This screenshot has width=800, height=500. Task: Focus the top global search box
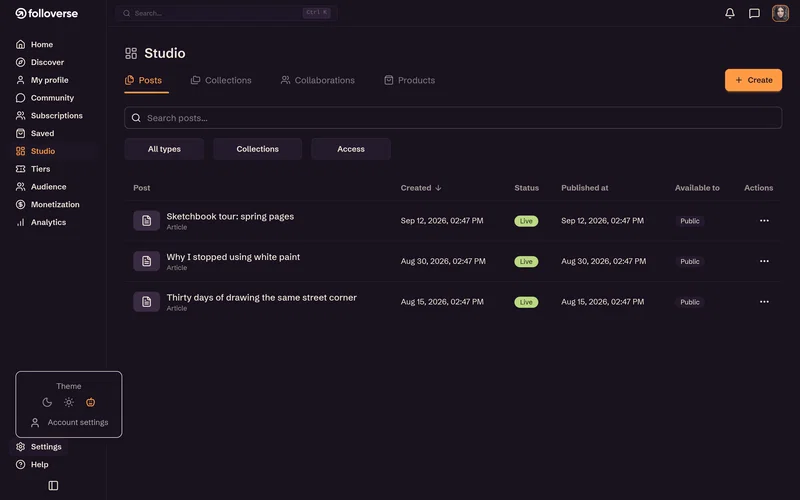tap(226, 13)
